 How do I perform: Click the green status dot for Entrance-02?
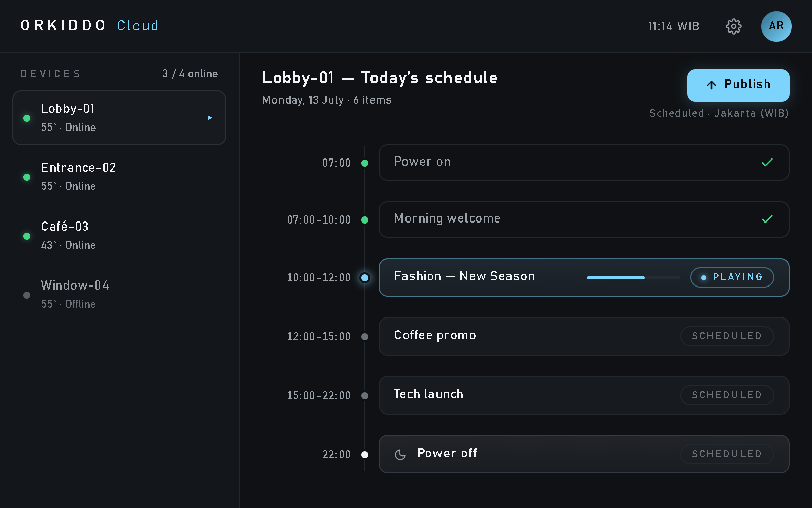27,177
